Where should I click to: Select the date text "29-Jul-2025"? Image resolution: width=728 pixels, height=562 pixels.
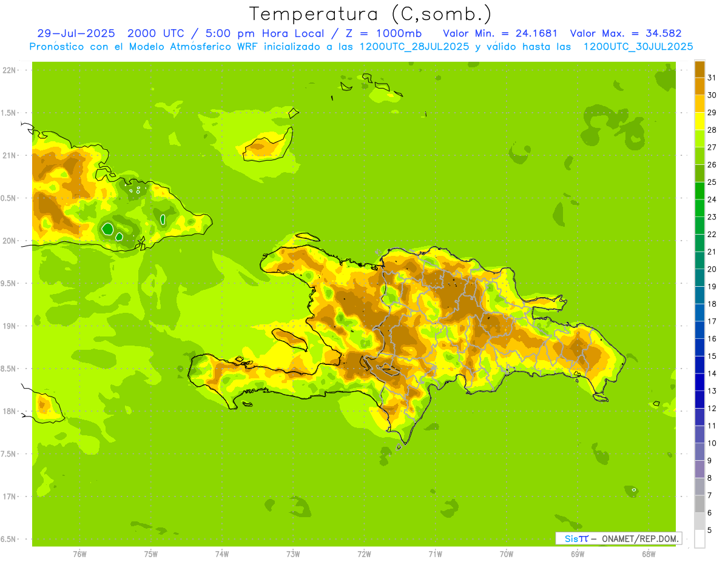point(76,33)
